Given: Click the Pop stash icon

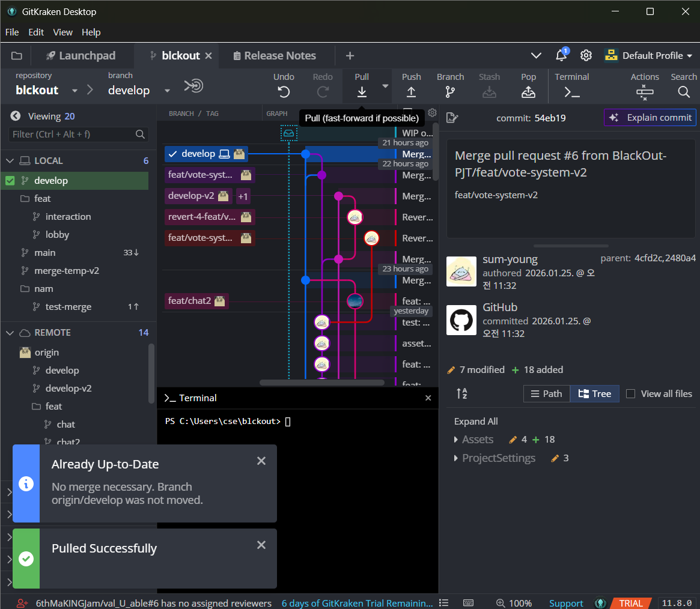Looking at the screenshot, I should 528,92.
